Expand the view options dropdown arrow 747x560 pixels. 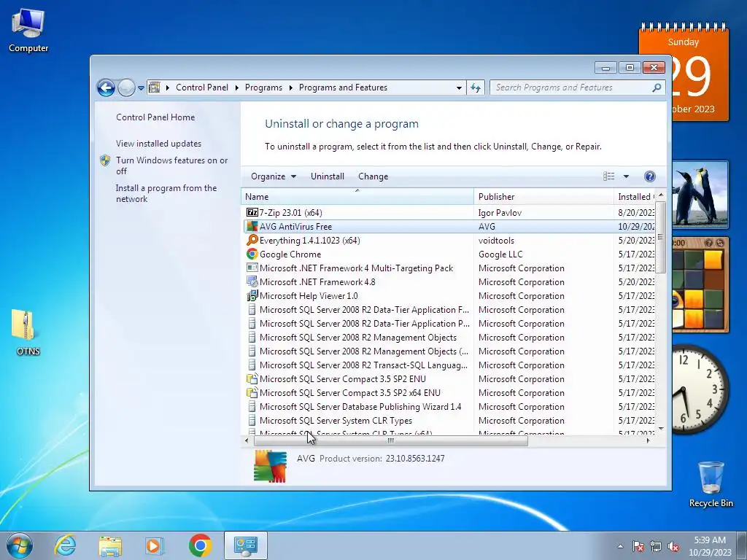tap(626, 176)
